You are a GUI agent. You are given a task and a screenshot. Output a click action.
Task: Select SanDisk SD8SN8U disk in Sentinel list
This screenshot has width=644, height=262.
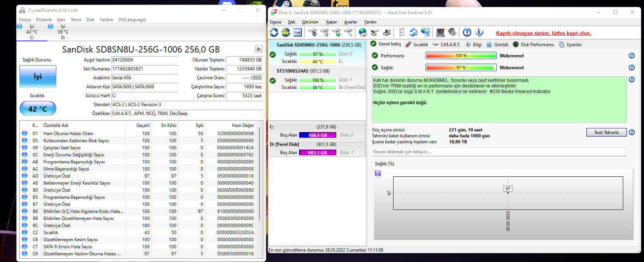[317, 53]
